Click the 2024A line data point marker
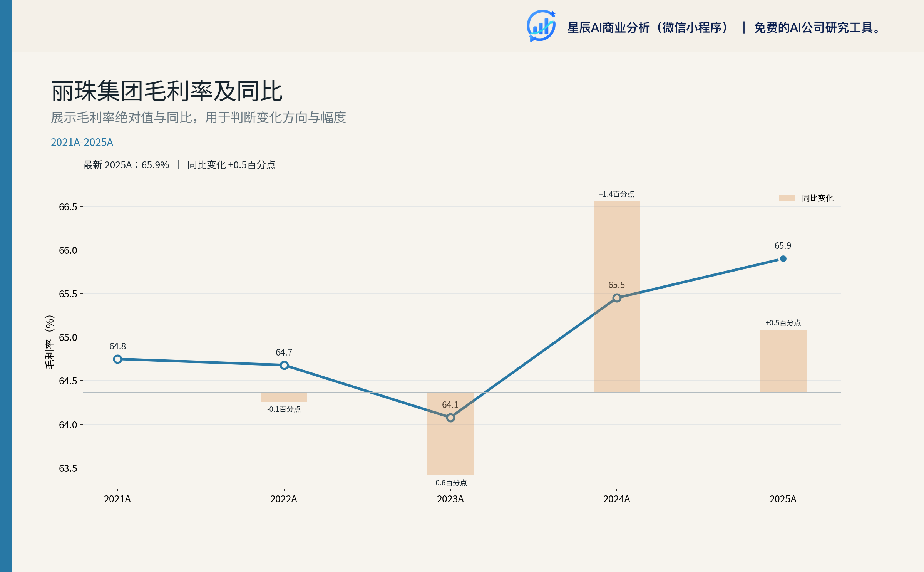The width and height of the screenshot is (924, 572). [617, 298]
